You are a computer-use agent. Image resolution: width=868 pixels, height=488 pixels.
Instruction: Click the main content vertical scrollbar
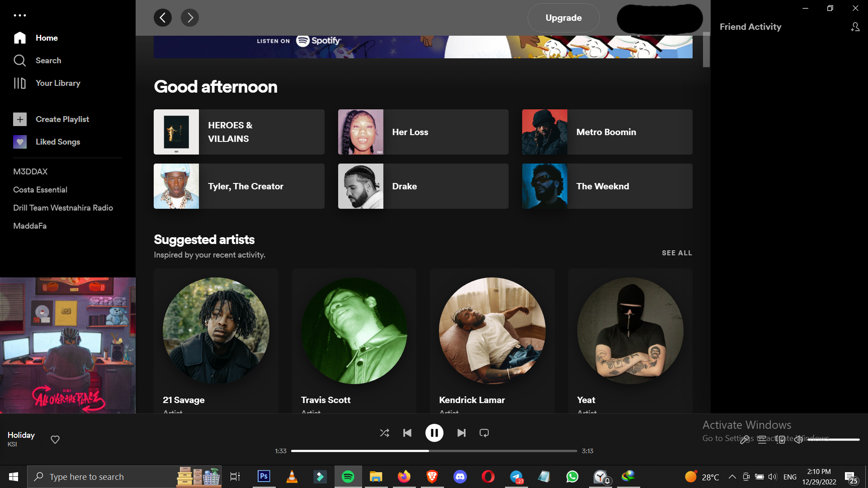pos(706,50)
